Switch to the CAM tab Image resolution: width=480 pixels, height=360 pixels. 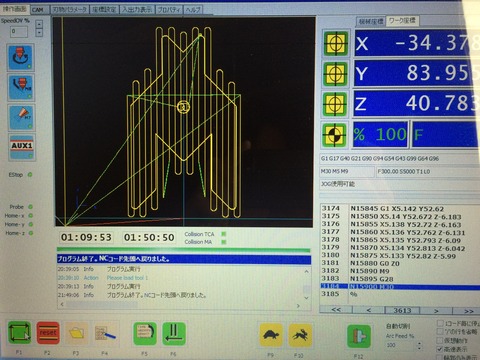pyautogui.click(x=38, y=10)
